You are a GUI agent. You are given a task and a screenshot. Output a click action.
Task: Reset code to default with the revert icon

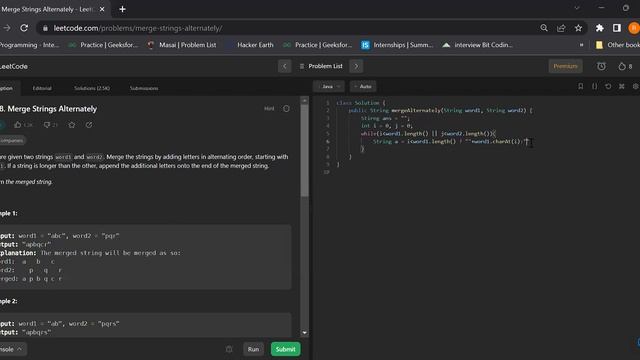tap(608, 87)
